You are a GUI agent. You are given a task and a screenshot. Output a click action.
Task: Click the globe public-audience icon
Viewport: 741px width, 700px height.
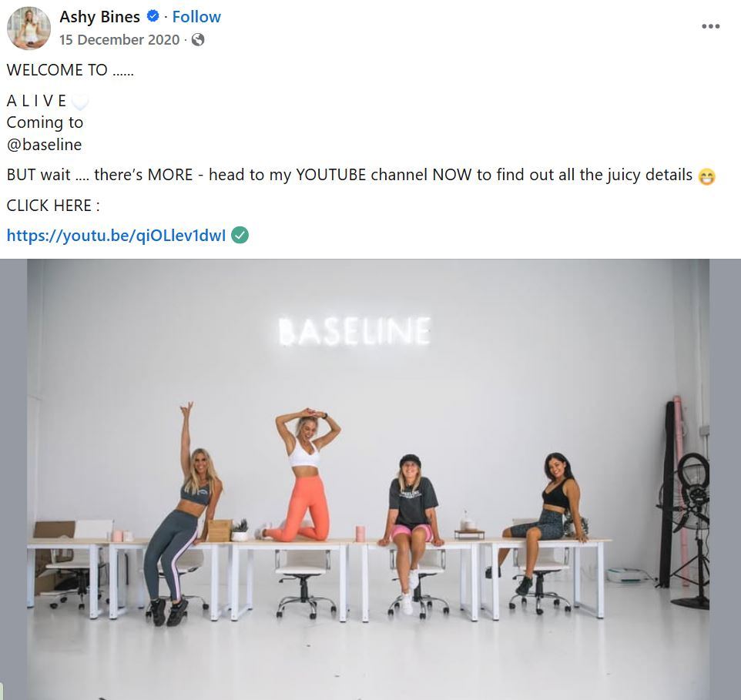(x=198, y=40)
